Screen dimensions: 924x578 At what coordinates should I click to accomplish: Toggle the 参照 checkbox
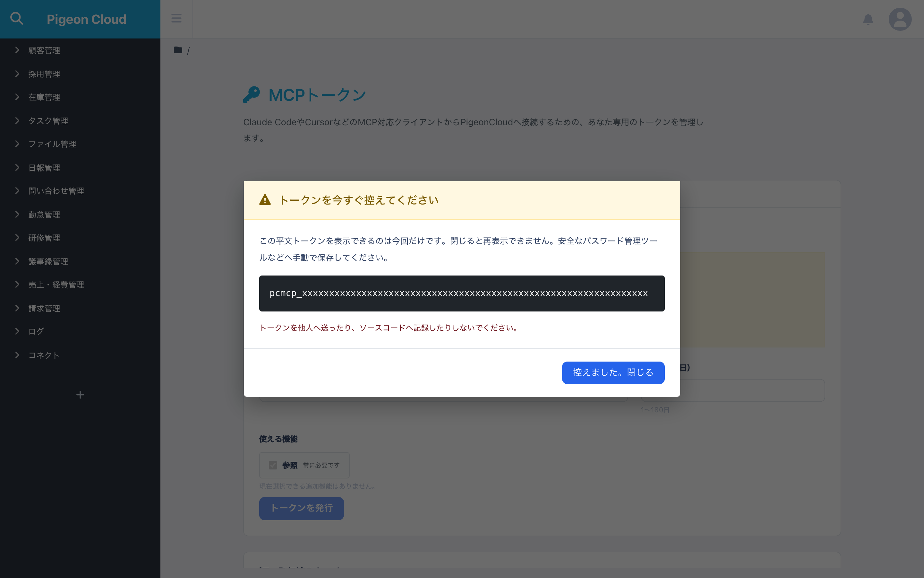tap(273, 465)
